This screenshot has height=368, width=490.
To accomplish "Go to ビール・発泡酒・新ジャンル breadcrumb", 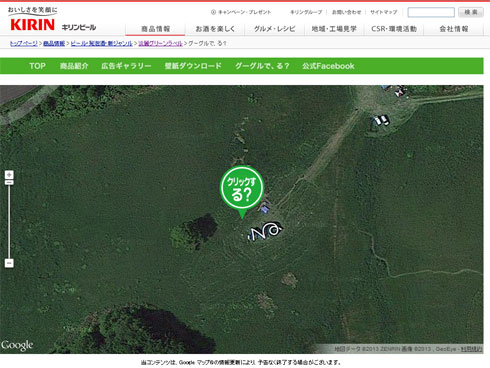I will click(102, 43).
